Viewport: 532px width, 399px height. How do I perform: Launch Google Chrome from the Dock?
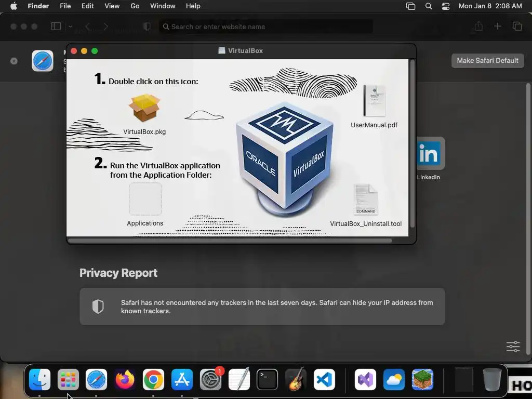point(153,379)
